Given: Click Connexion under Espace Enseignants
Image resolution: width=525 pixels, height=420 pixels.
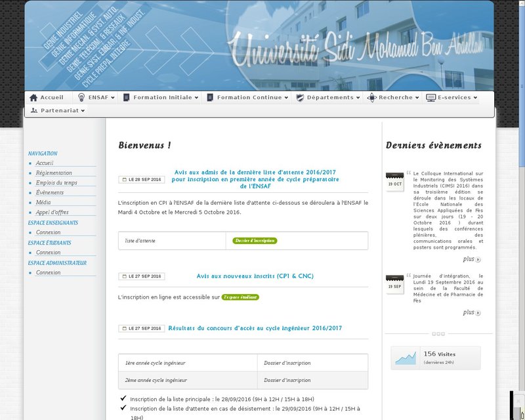Looking at the screenshot, I should click(x=48, y=232).
